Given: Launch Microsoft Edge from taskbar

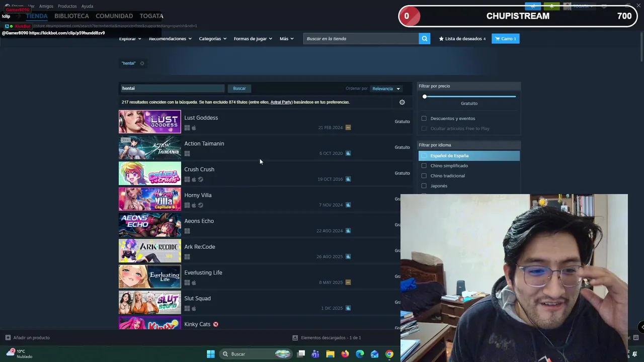Looking at the screenshot, I should tap(360, 354).
